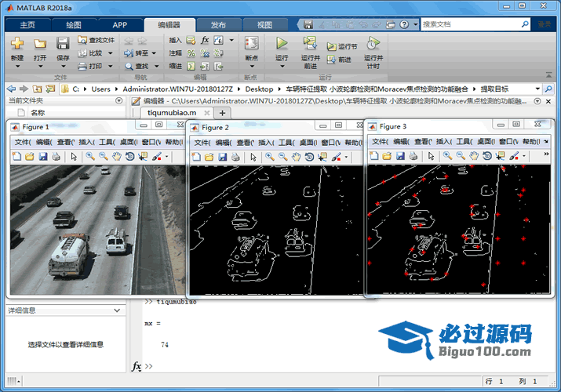
Task: Click Run Section (运行节) button
Action: point(342,46)
